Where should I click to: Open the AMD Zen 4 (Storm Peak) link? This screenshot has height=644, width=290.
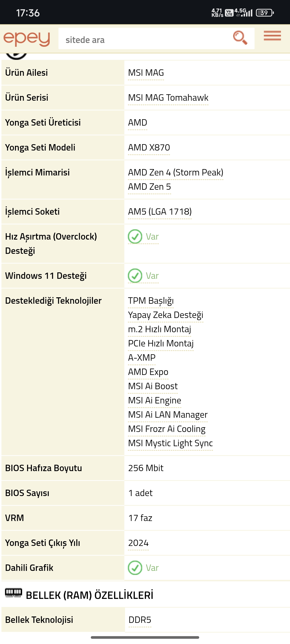tap(175, 172)
